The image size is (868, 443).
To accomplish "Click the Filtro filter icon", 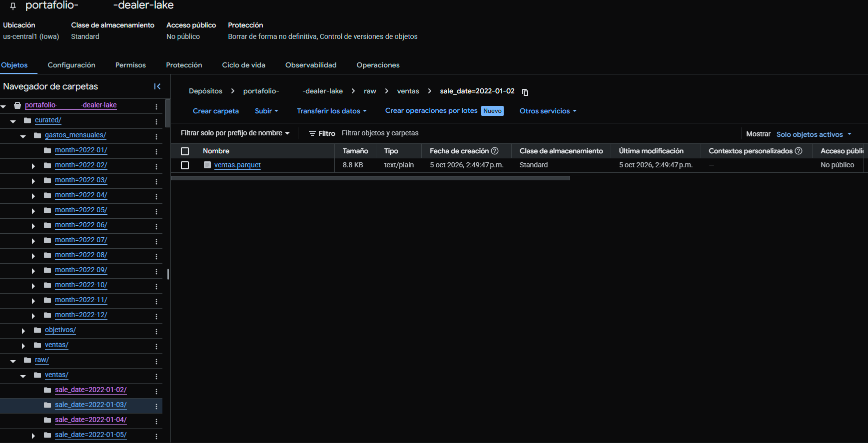I will click(312, 133).
